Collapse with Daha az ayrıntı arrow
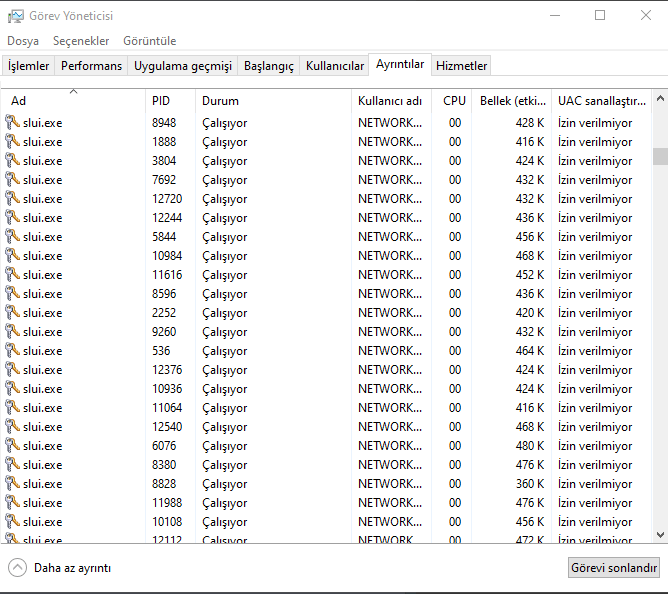 [17, 568]
